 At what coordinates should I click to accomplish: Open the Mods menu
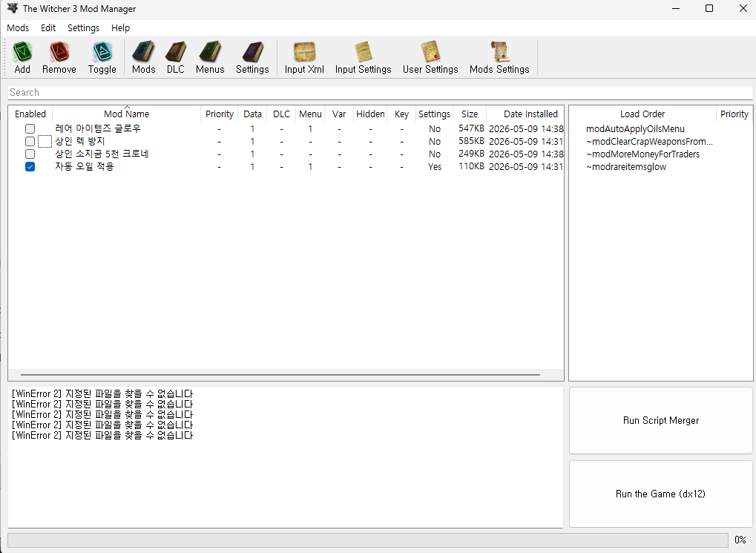(x=18, y=28)
